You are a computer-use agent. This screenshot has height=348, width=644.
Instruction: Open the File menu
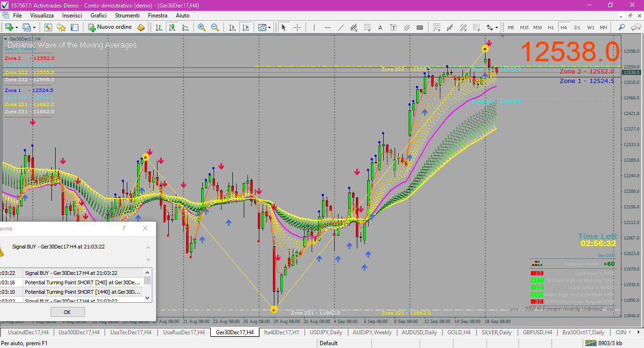17,16
